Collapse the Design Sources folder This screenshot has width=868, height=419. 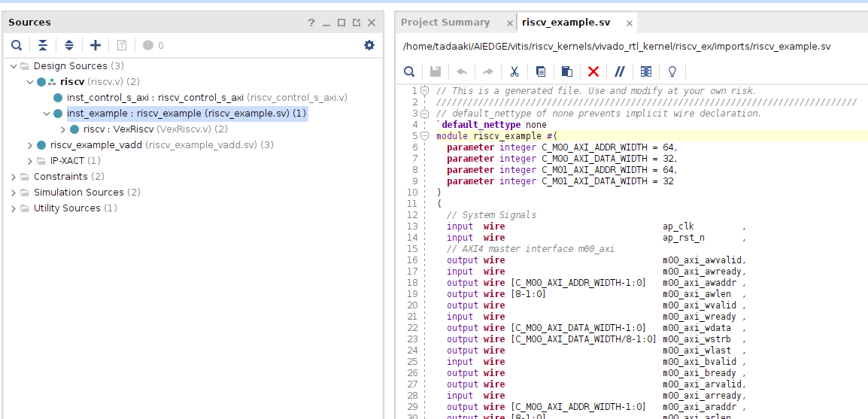pos(14,66)
